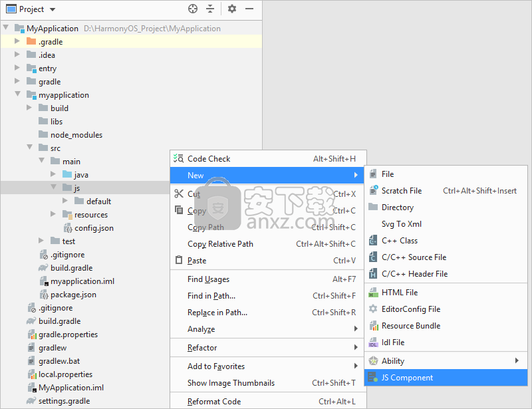Open the Analyze submenu
The height and width of the screenshot is (409, 532).
click(268, 329)
